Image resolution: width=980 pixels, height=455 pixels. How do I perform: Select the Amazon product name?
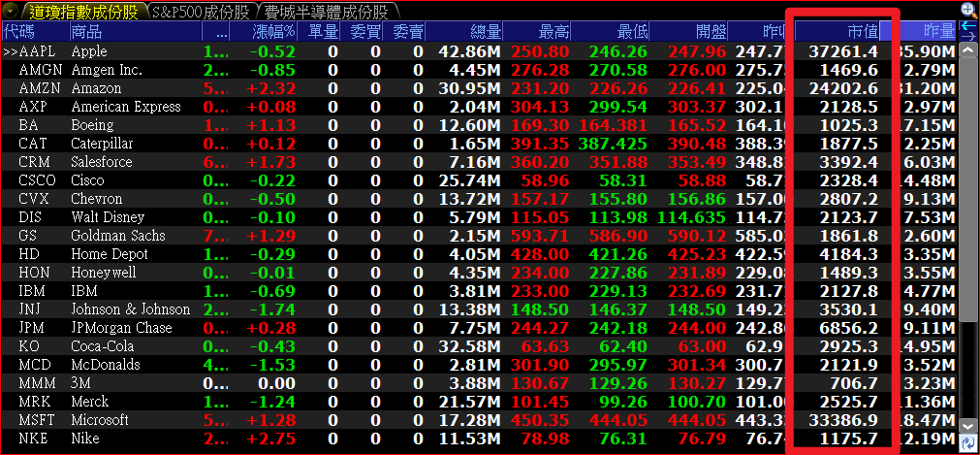point(96,88)
